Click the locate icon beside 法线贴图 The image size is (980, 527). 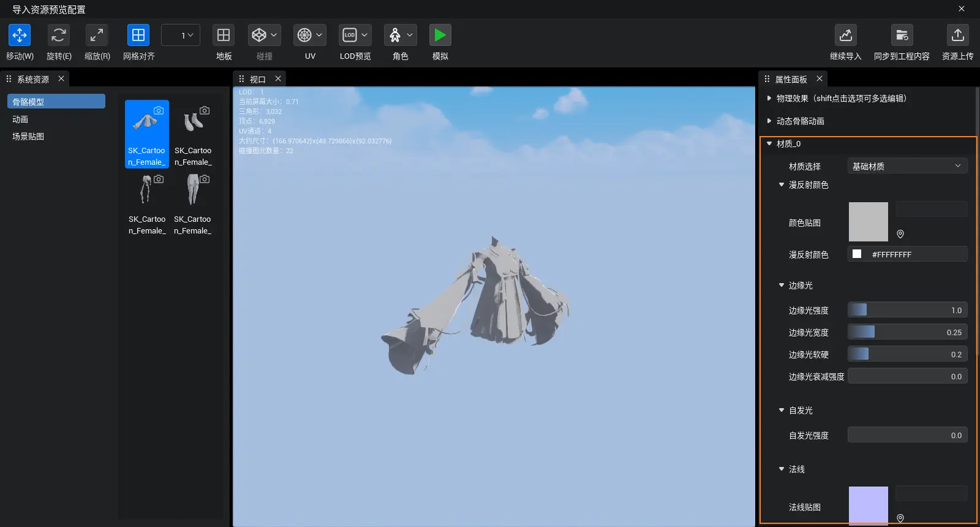tap(900, 518)
